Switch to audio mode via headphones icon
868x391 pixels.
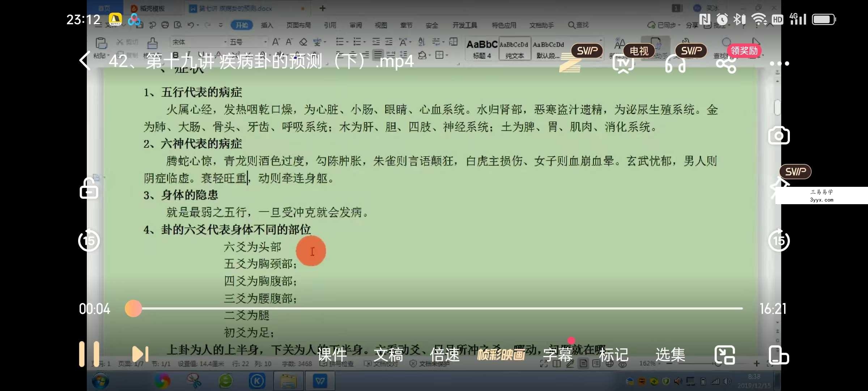675,64
